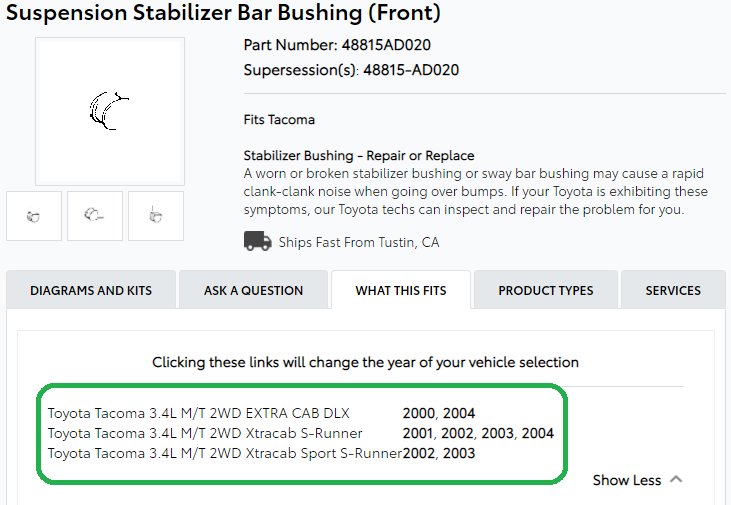Open the Diagrams and Kits tab
Screen dimensions: 731x505
[91, 291]
